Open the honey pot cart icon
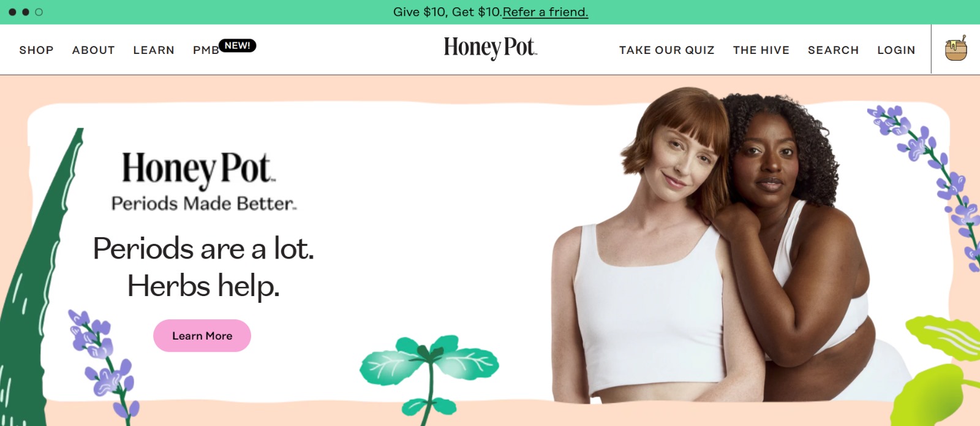The image size is (980, 426). [956, 48]
